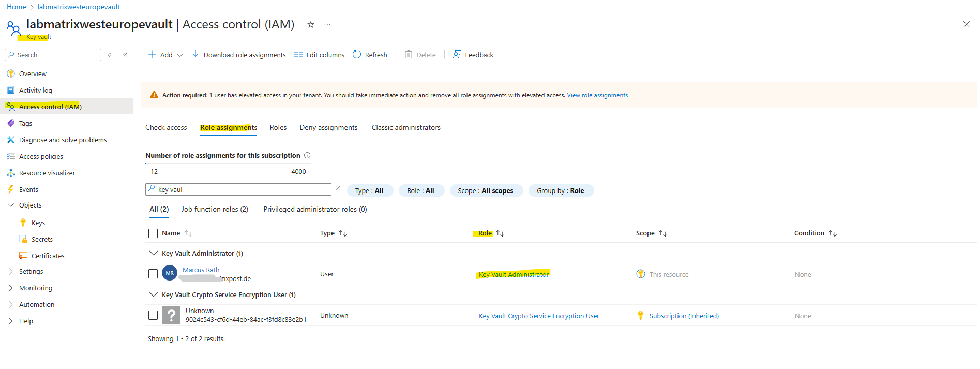Follow the View role assignments link

[x=597, y=95]
